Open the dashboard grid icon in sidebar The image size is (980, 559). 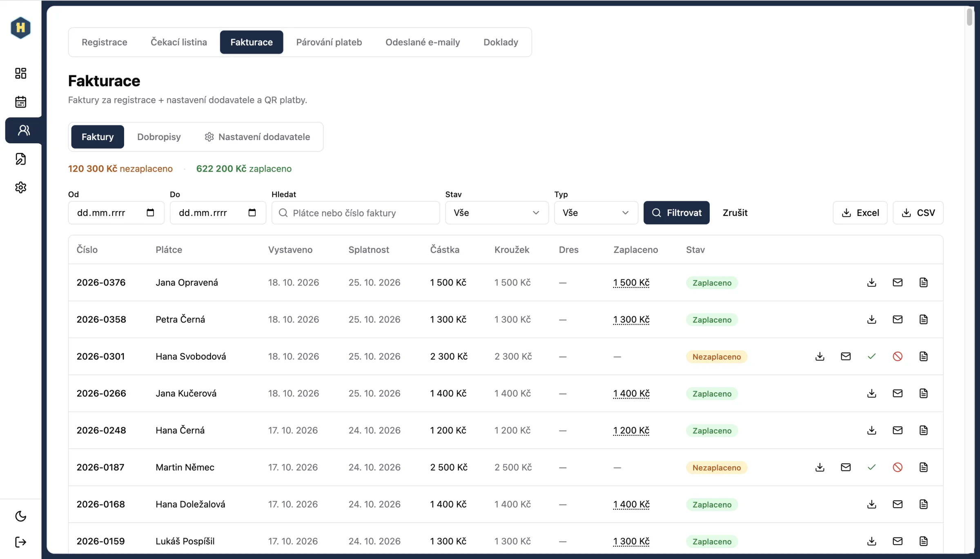(21, 73)
